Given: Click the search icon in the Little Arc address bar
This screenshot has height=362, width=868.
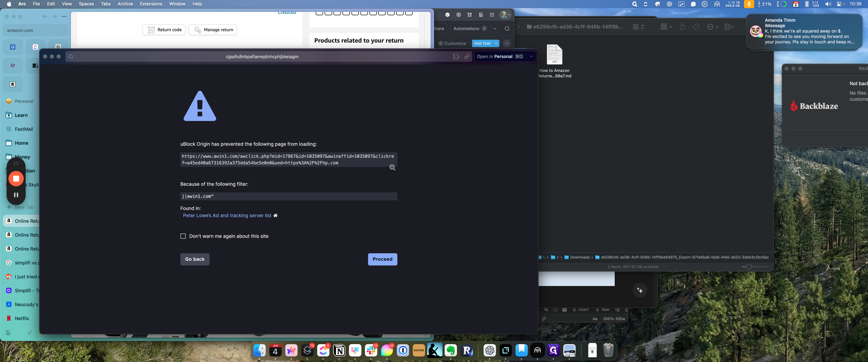Looking at the screenshot, I should pos(71,57).
